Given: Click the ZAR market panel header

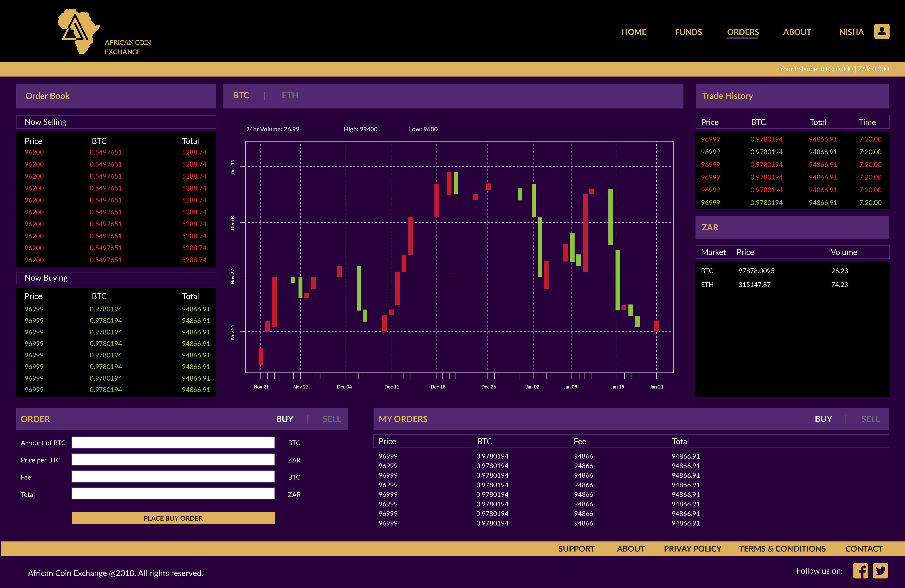Looking at the screenshot, I should coord(792,227).
